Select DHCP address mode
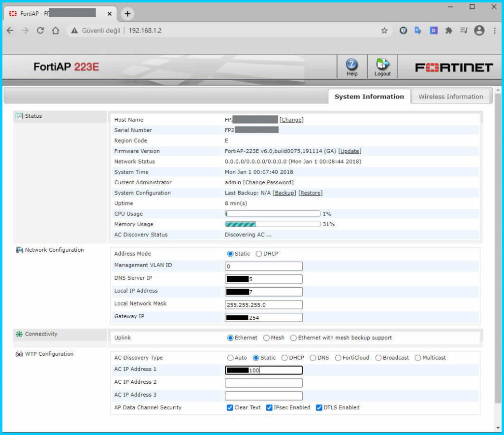The image size is (504, 435). pyautogui.click(x=259, y=254)
